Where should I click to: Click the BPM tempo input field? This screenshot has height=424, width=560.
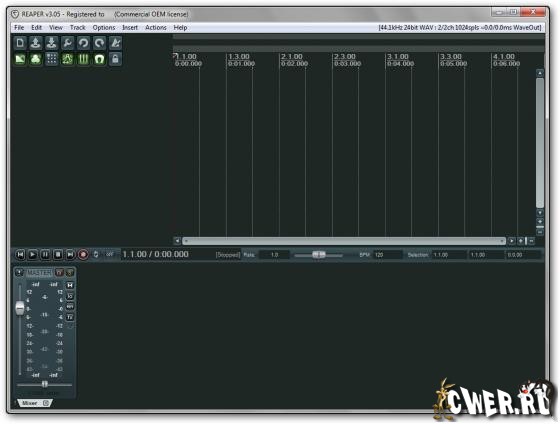click(x=388, y=255)
